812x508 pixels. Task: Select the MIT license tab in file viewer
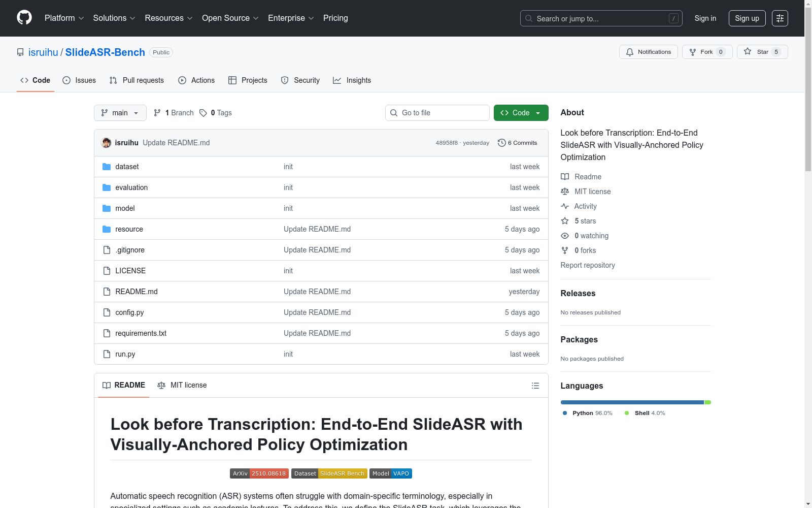click(x=182, y=385)
